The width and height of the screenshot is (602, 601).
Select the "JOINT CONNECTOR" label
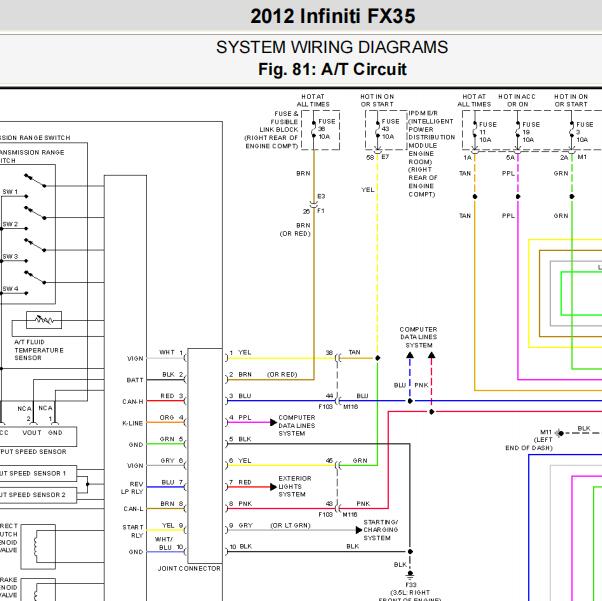coord(189,568)
